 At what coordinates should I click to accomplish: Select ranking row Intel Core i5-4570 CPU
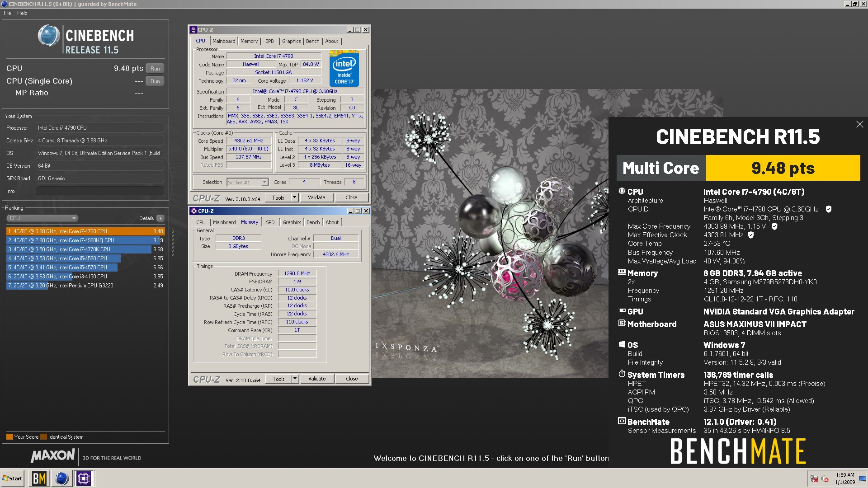pos(85,267)
